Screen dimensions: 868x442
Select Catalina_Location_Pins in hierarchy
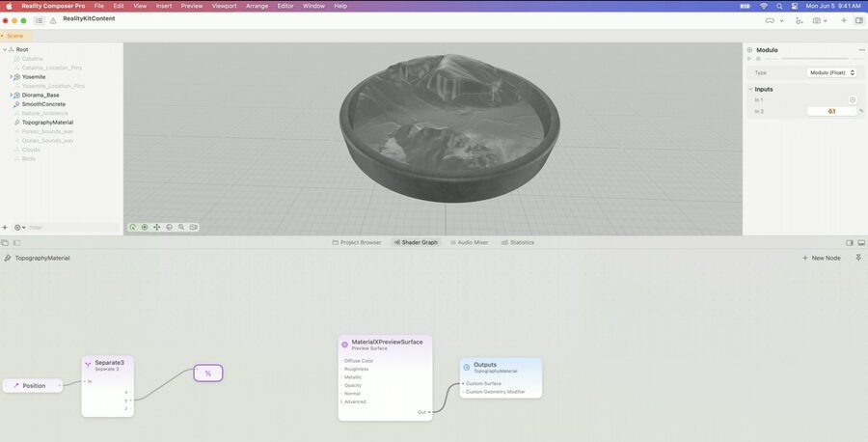click(x=52, y=68)
